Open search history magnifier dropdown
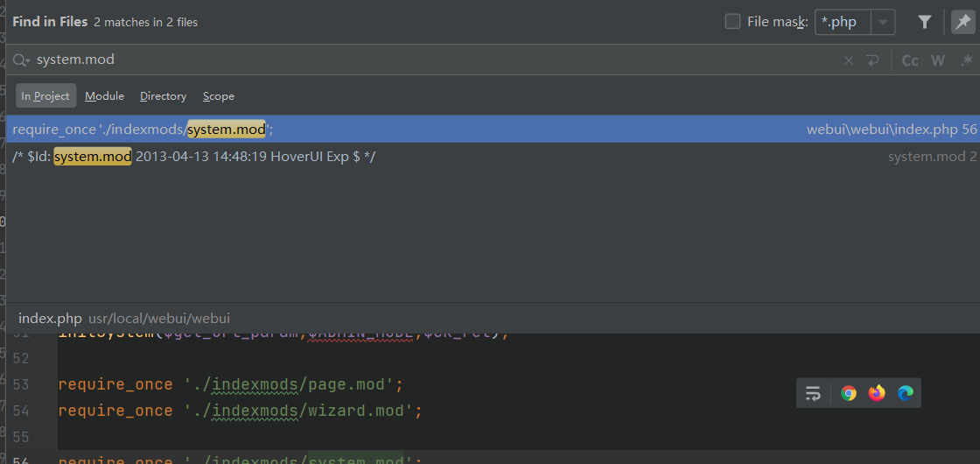 point(22,60)
